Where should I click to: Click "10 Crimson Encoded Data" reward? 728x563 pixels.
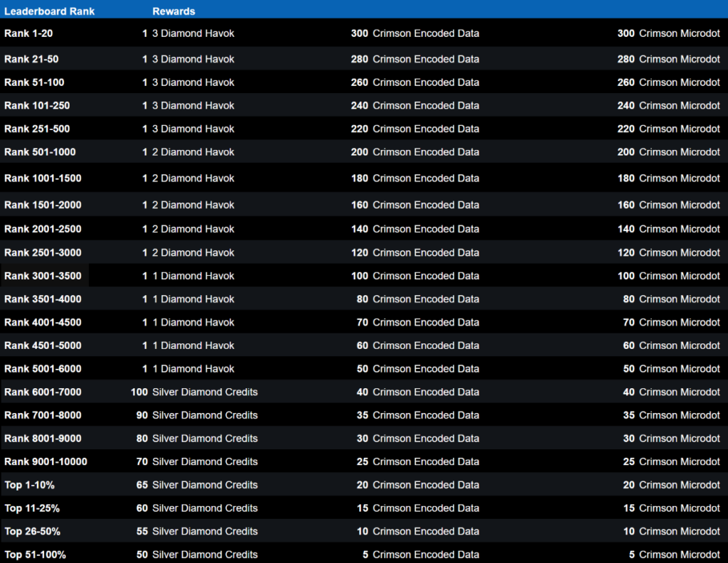(418, 532)
